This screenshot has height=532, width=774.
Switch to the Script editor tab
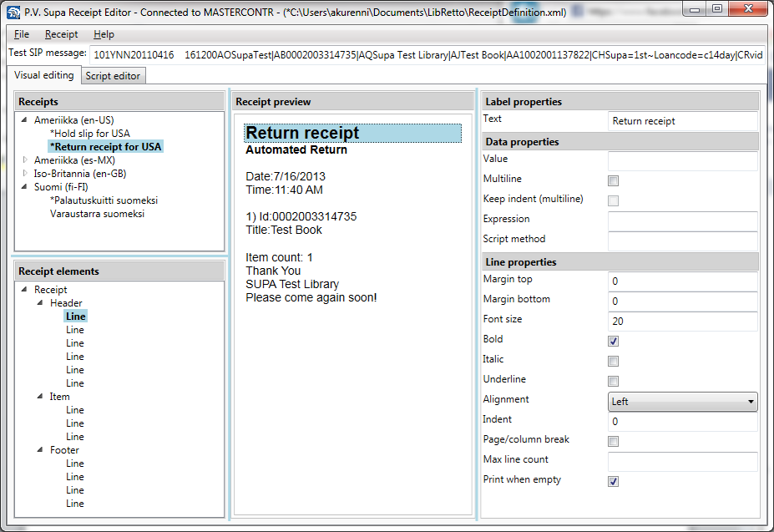(114, 76)
